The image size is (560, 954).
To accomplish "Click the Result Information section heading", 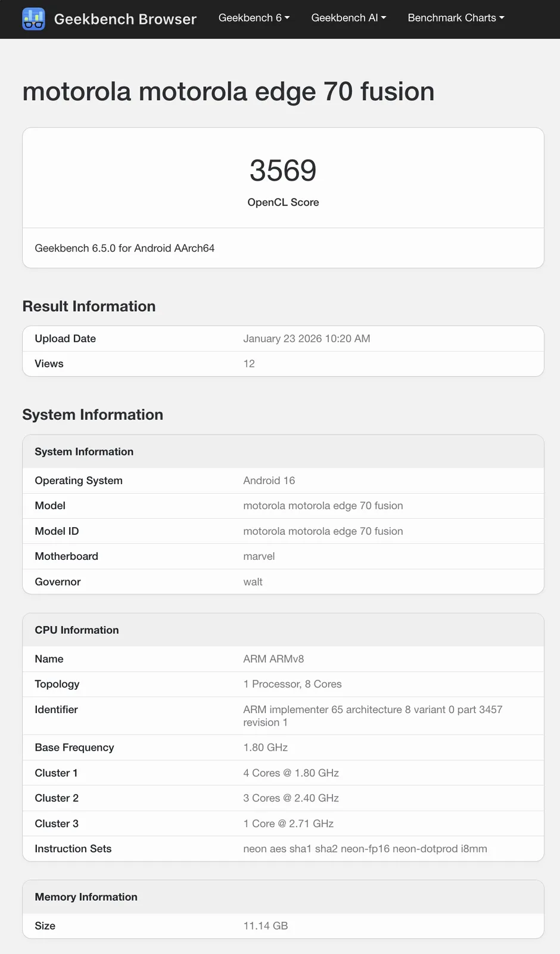I will [89, 306].
